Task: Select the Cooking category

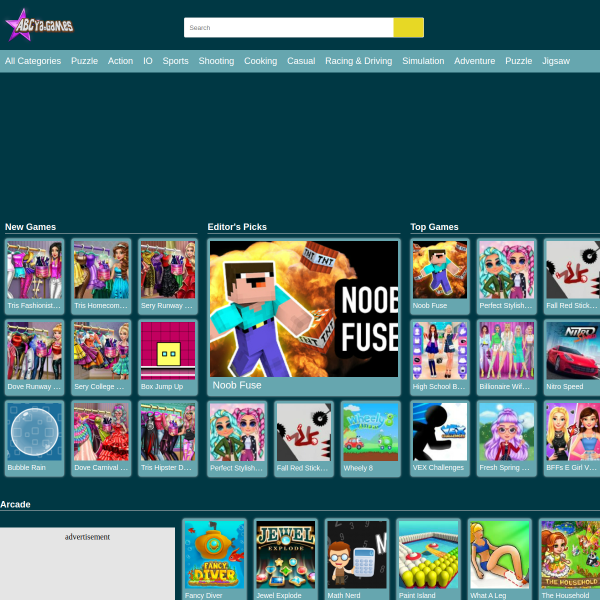Action: pos(260,61)
